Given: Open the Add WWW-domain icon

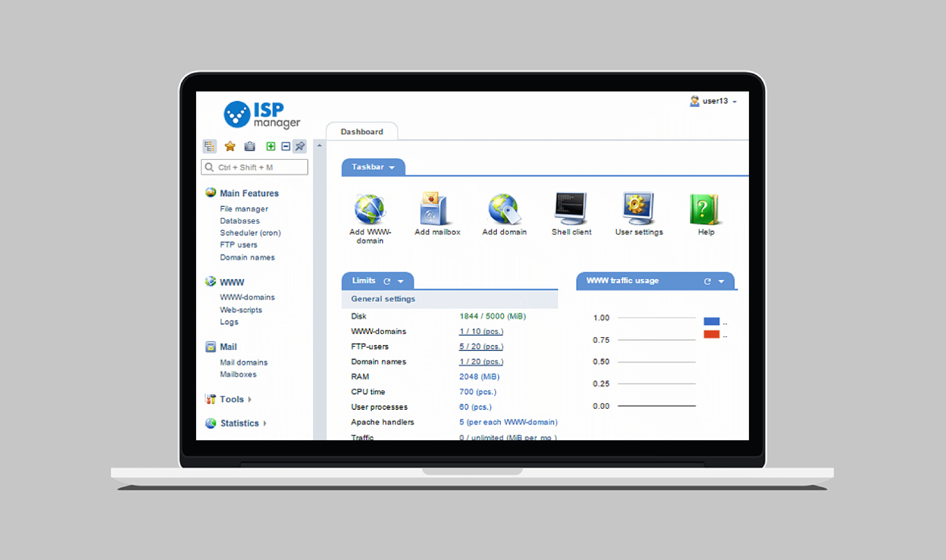Looking at the screenshot, I should coord(370,209).
